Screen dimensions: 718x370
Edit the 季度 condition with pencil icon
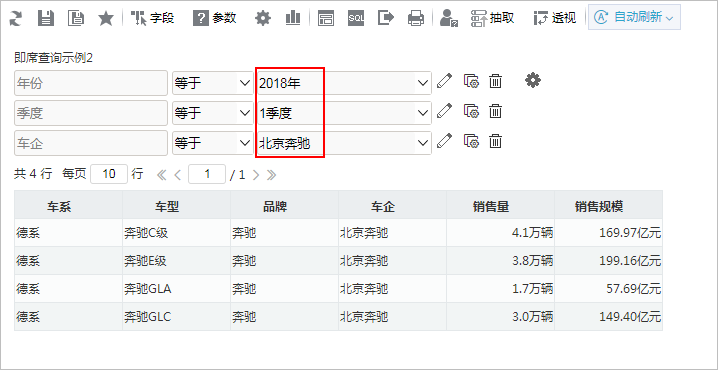[444, 111]
